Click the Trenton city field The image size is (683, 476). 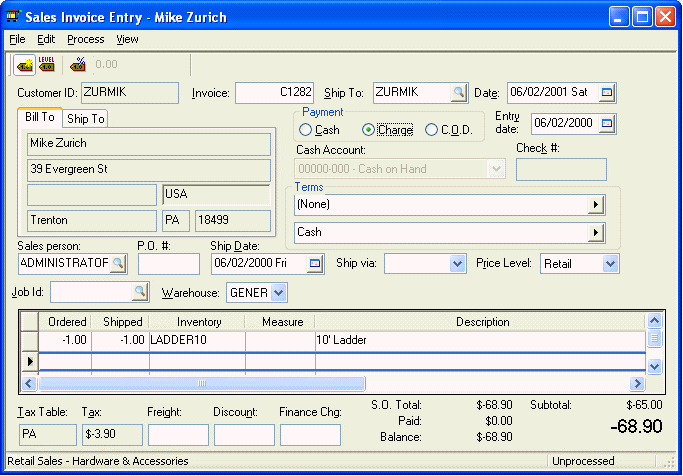[x=92, y=221]
